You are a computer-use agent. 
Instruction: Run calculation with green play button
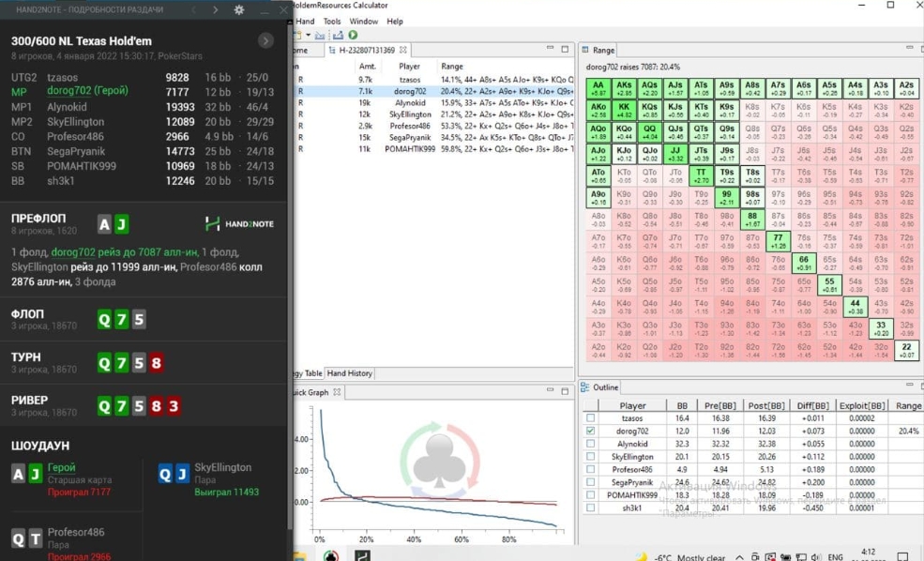pos(353,36)
